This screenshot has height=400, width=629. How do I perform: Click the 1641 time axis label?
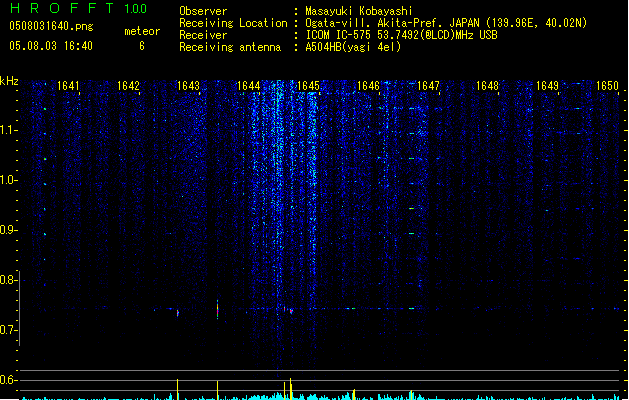tap(68, 85)
